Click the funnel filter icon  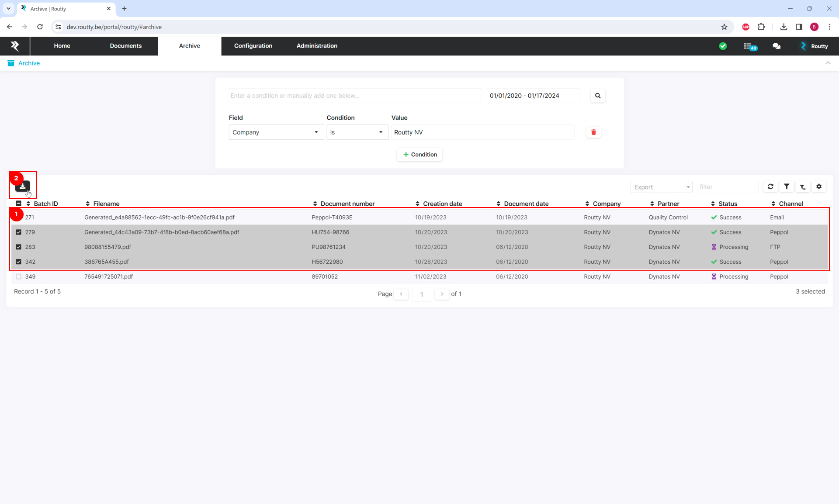pos(787,186)
